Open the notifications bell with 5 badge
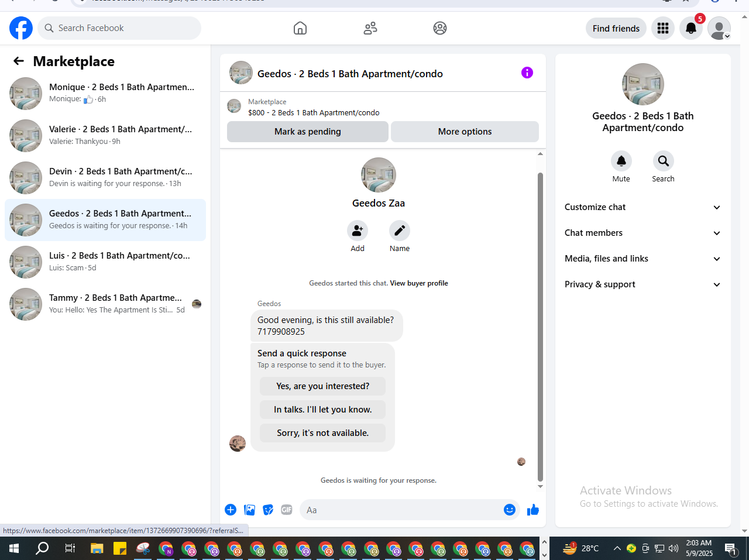The image size is (749, 560). coord(691,28)
